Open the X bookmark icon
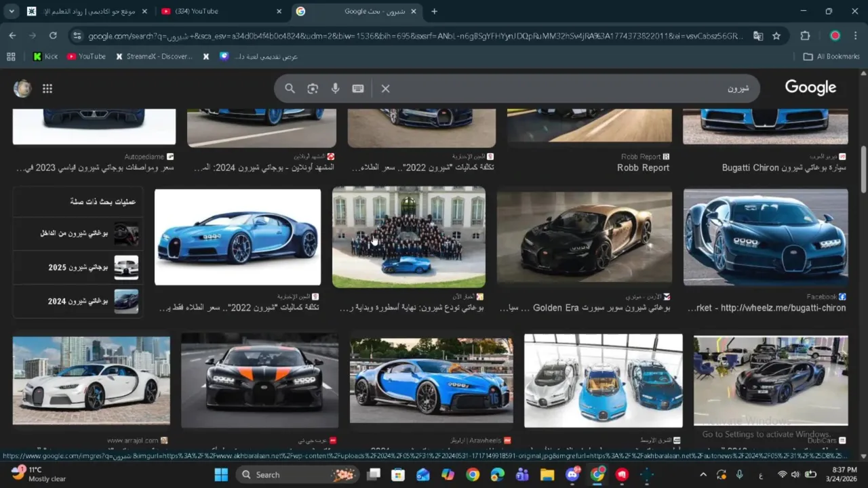Viewport: 868px width, 488px height. (x=206, y=56)
